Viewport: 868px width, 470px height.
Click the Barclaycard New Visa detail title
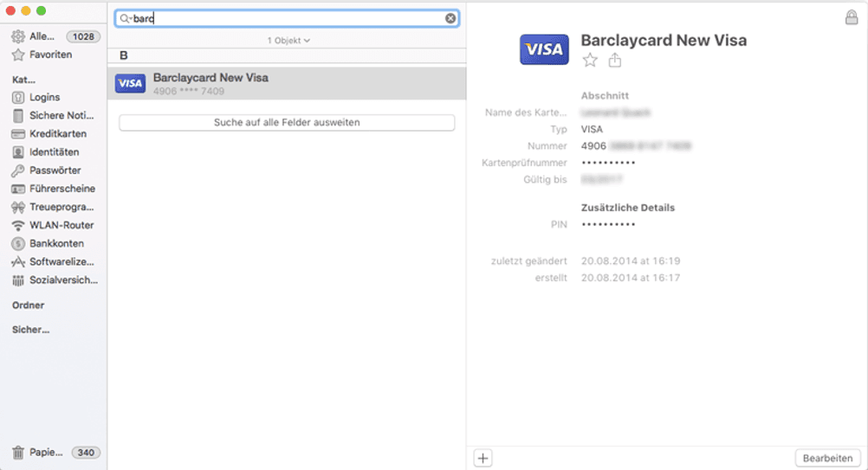point(664,40)
